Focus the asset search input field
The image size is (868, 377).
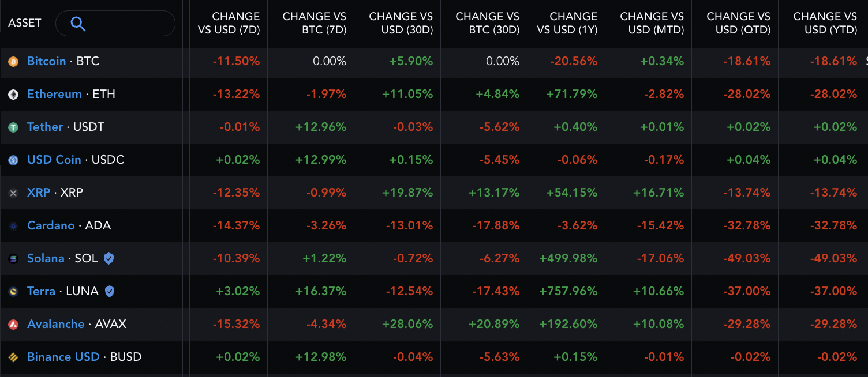pos(127,24)
